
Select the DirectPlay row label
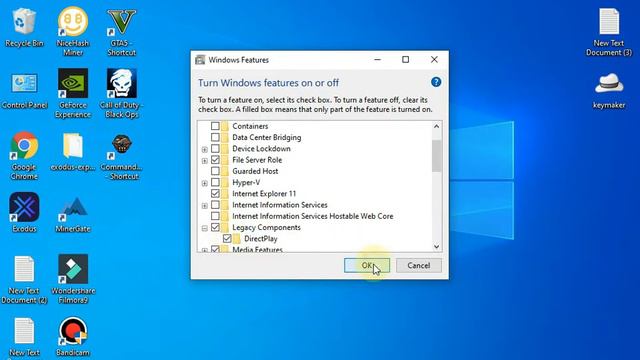[260, 238]
